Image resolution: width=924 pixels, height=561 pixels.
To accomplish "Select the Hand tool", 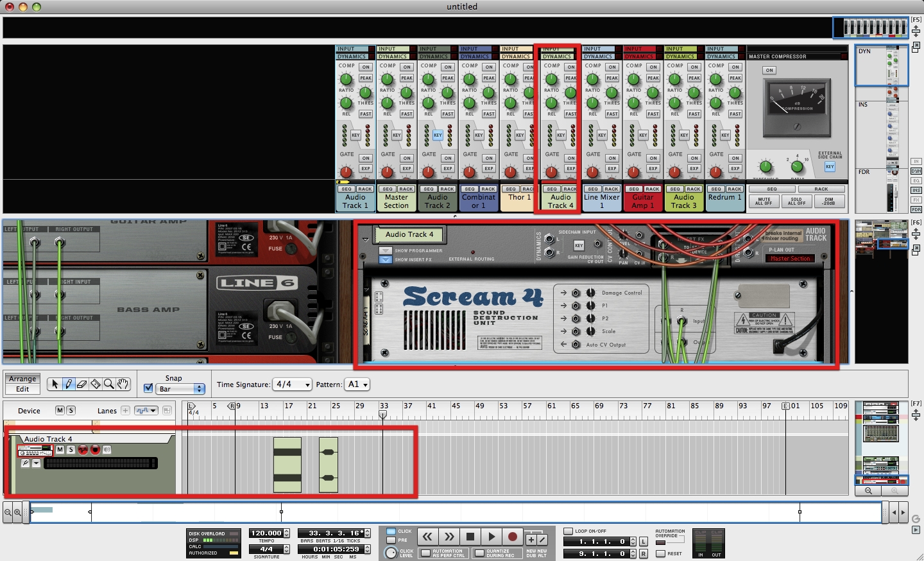I will point(123,384).
